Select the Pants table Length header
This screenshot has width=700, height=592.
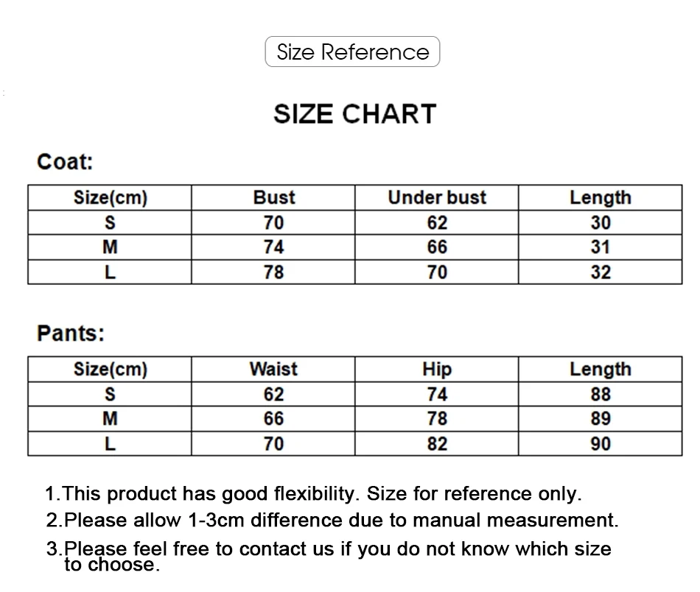pos(601,370)
